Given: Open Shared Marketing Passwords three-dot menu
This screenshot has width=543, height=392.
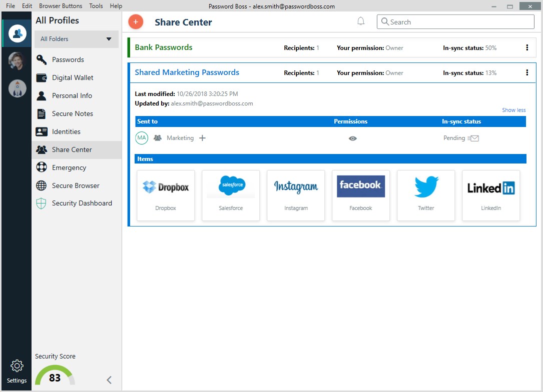Looking at the screenshot, I should (527, 72).
